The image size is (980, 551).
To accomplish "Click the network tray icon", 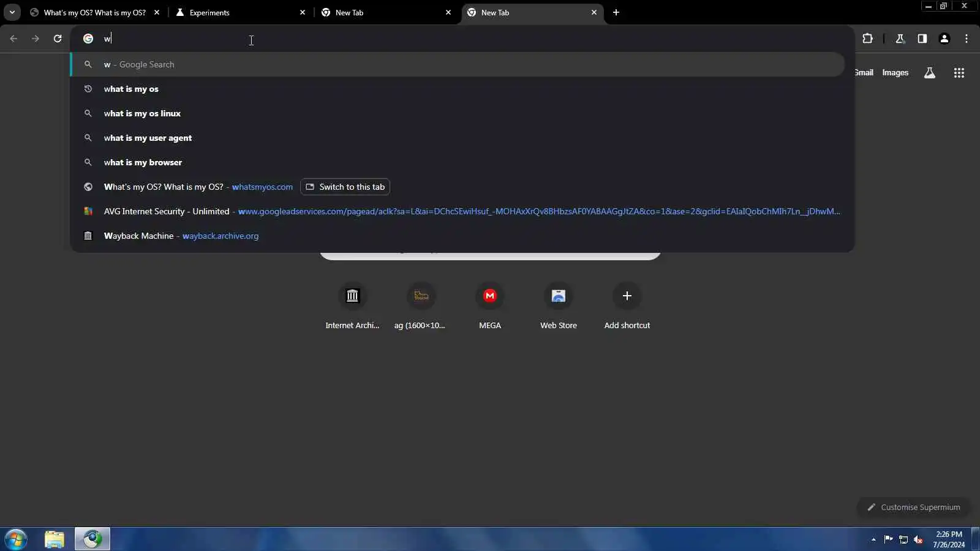I will click(x=903, y=539).
